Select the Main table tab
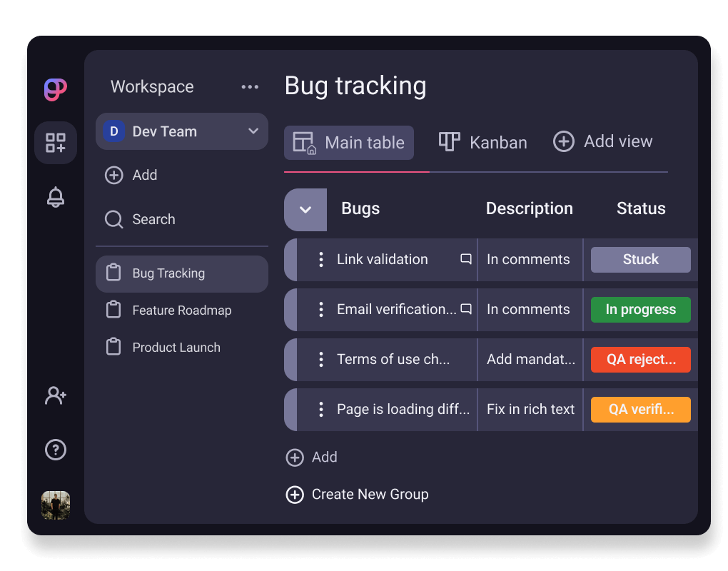This screenshot has height=571, width=728. coord(348,142)
